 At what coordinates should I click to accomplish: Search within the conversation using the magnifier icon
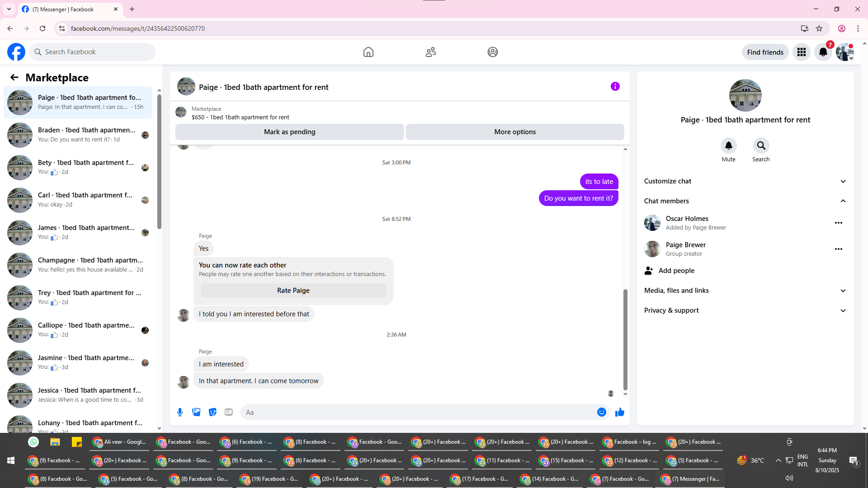(x=761, y=145)
